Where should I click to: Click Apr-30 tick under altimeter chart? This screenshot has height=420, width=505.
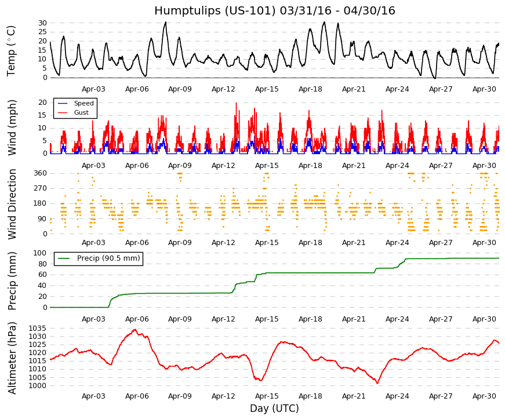484,396
